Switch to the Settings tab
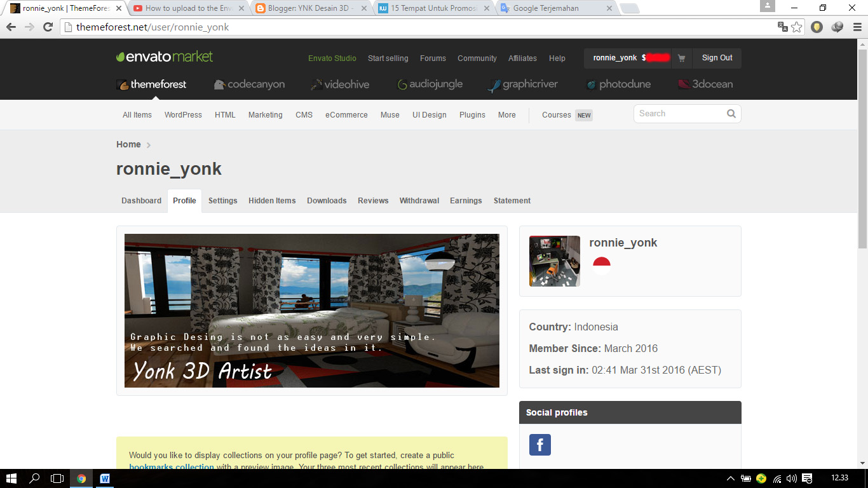Viewport: 868px width, 488px height. (x=222, y=201)
